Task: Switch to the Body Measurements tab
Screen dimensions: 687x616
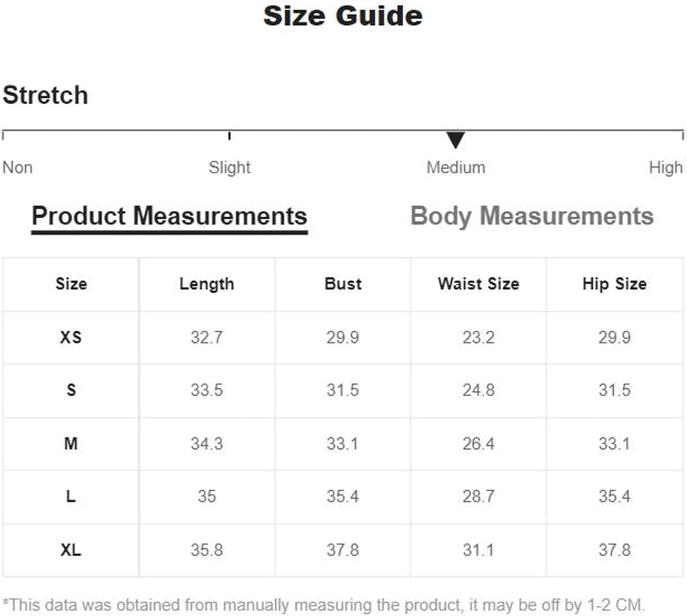Action: pos(532,217)
